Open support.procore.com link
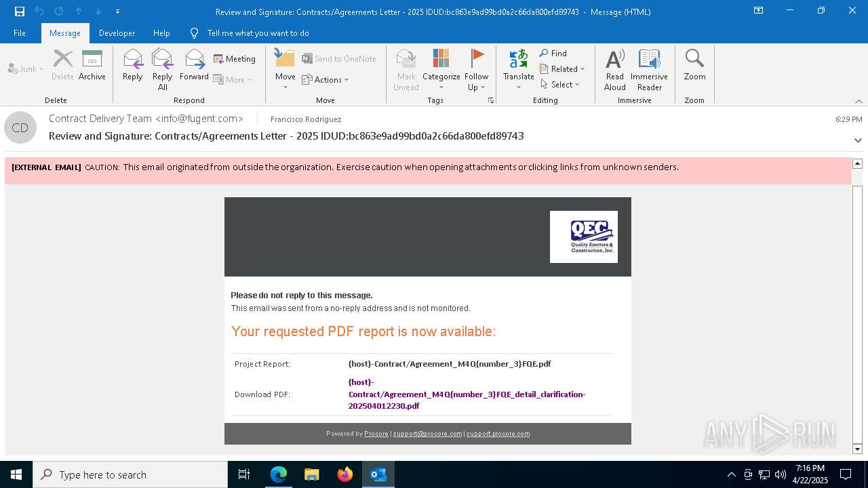The image size is (868, 488). [x=498, y=434]
